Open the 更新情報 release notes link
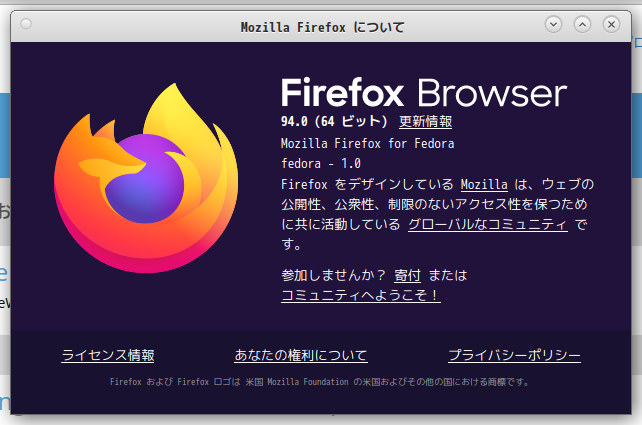This screenshot has height=425, width=642. click(x=425, y=122)
